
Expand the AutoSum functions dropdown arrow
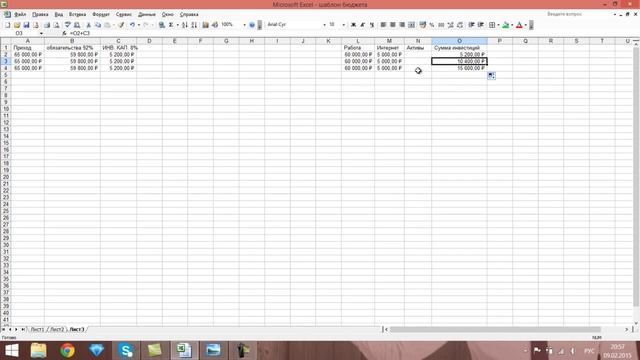click(x=178, y=25)
